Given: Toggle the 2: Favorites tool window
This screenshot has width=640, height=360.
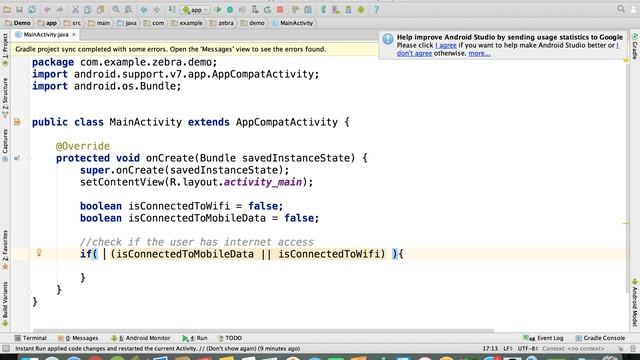Looking at the screenshot, I should pyautogui.click(x=5, y=250).
